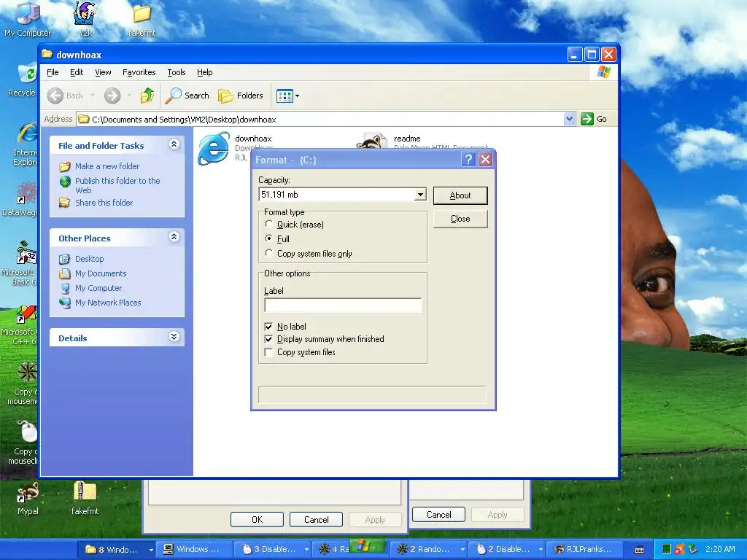Click the Label text field
Screen dimensions: 747x560
tap(343, 306)
